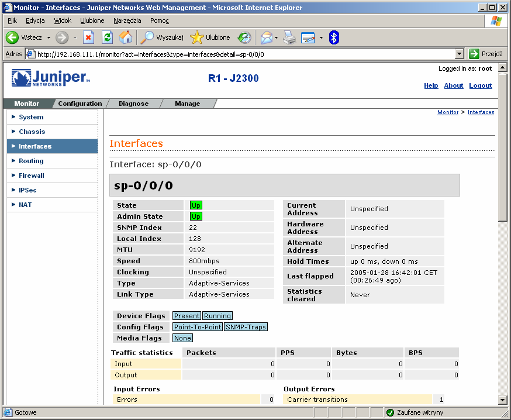Click the page scrollbar up arrow
The image size is (511, 420).
[503, 68]
